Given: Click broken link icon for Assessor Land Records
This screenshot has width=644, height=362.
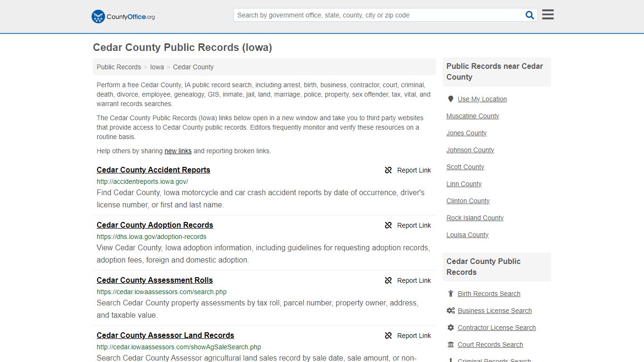Looking at the screenshot, I should pyautogui.click(x=388, y=336).
